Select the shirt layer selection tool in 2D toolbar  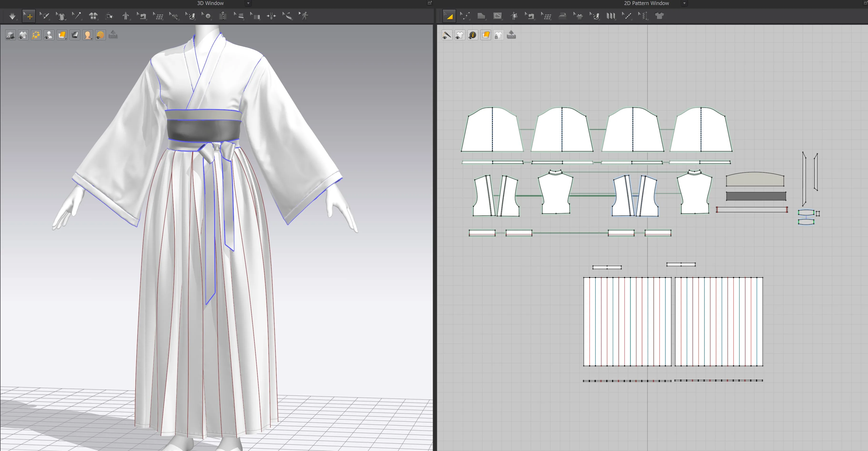pyautogui.click(x=578, y=16)
